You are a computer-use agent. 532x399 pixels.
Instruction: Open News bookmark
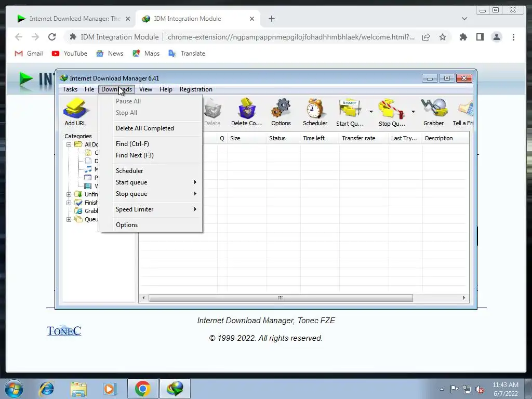110,54
